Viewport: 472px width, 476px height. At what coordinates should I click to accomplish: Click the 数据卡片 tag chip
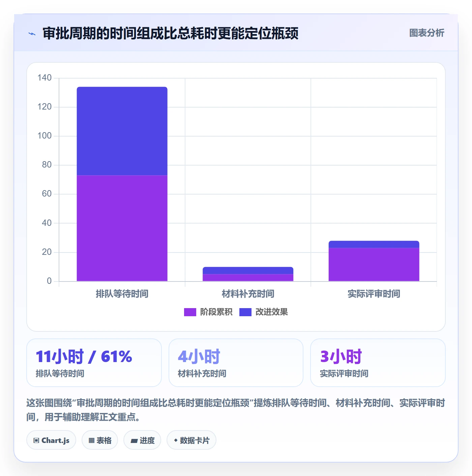click(x=191, y=440)
